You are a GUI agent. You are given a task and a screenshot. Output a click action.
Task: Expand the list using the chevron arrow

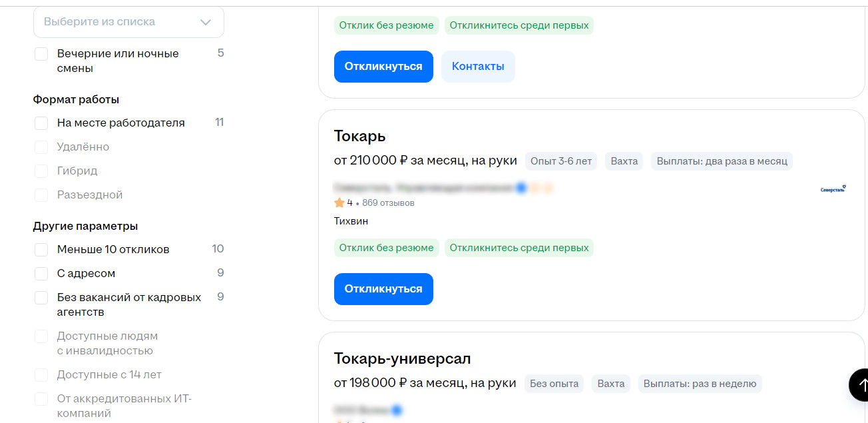pyautogui.click(x=206, y=22)
